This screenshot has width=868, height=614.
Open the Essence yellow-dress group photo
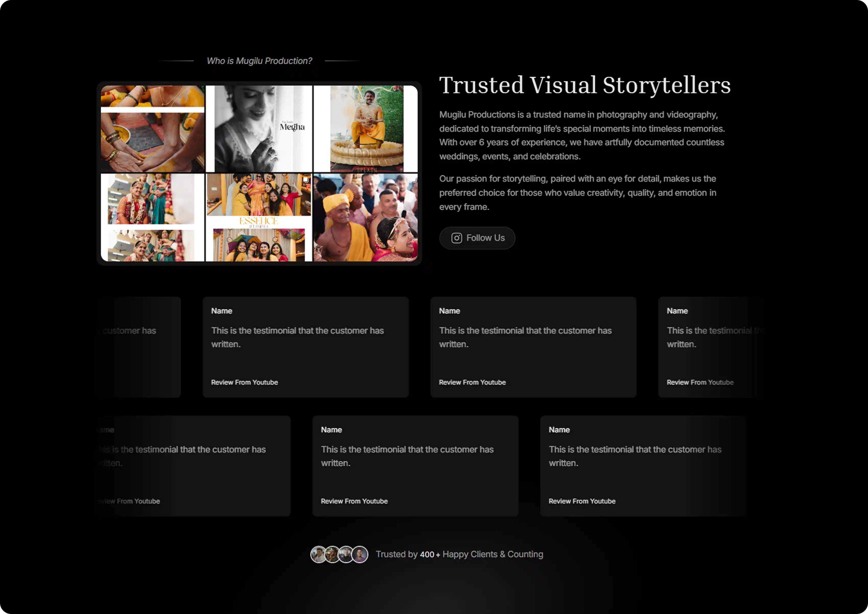click(x=259, y=218)
